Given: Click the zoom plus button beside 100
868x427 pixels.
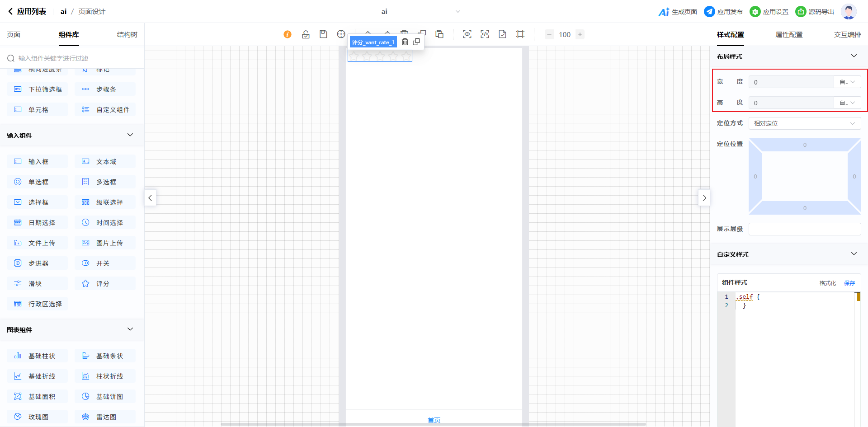Looking at the screenshot, I should pyautogui.click(x=580, y=34).
